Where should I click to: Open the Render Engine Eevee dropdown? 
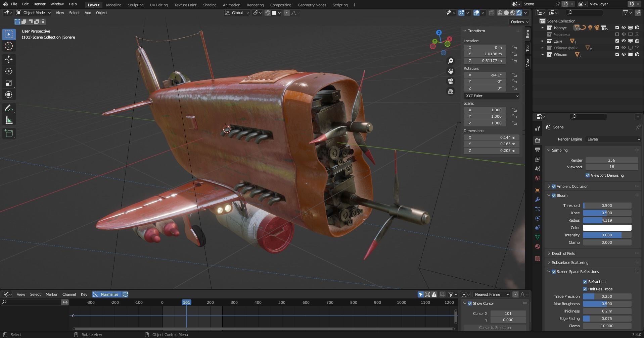tap(613, 139)
